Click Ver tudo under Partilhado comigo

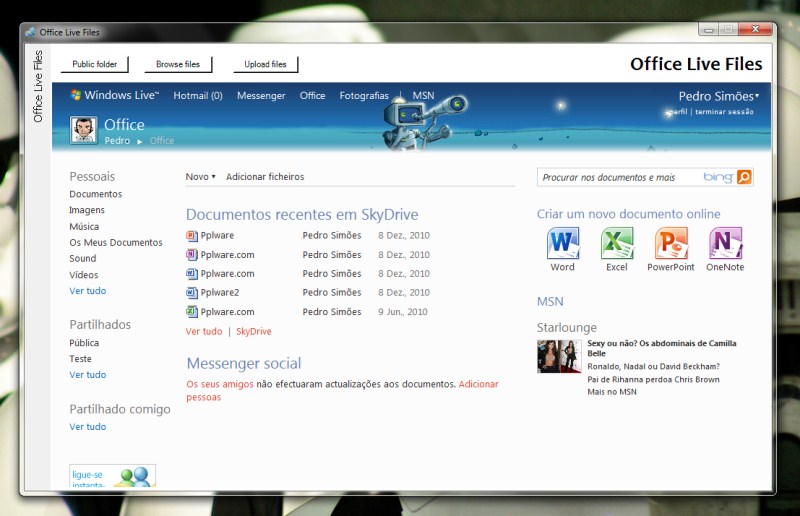pos(88,427)
